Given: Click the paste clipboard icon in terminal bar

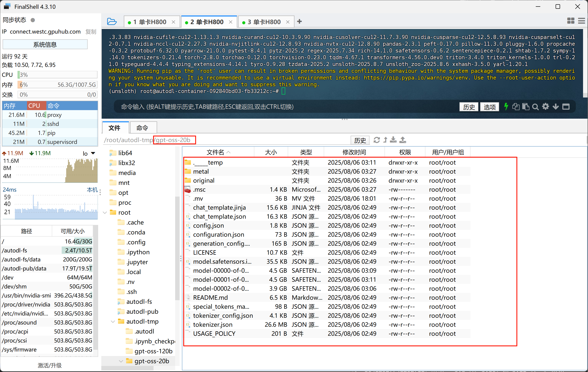Looking at the screenshot, I should click(x=526, y=107).
